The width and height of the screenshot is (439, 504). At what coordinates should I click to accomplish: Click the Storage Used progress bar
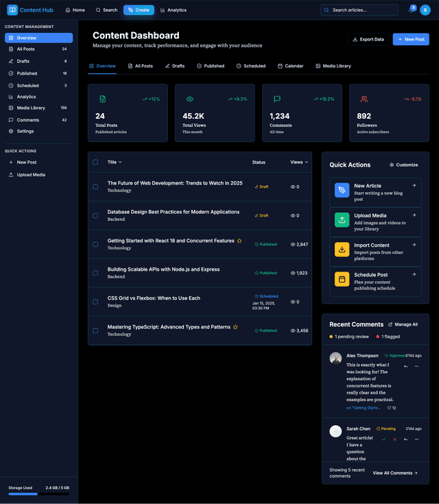(x=38, y=493)
